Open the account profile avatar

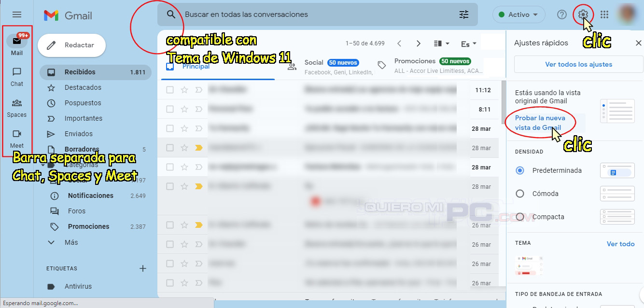(x=628, y=14)
